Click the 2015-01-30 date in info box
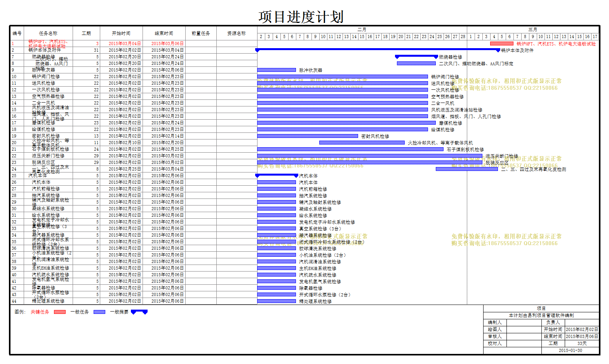Image resolution: width=609 pixels, height=364 pixels. point(571,350)
